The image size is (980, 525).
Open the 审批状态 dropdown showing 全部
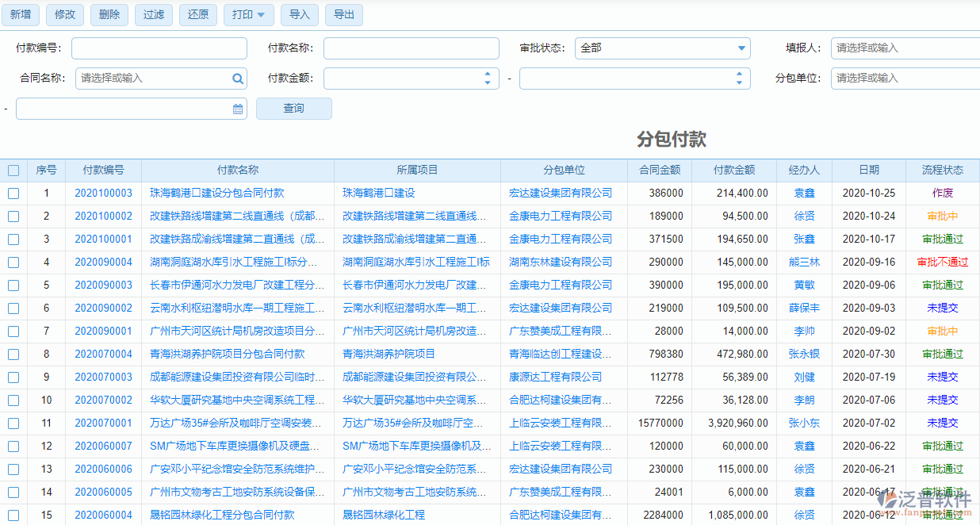[663, 48]
